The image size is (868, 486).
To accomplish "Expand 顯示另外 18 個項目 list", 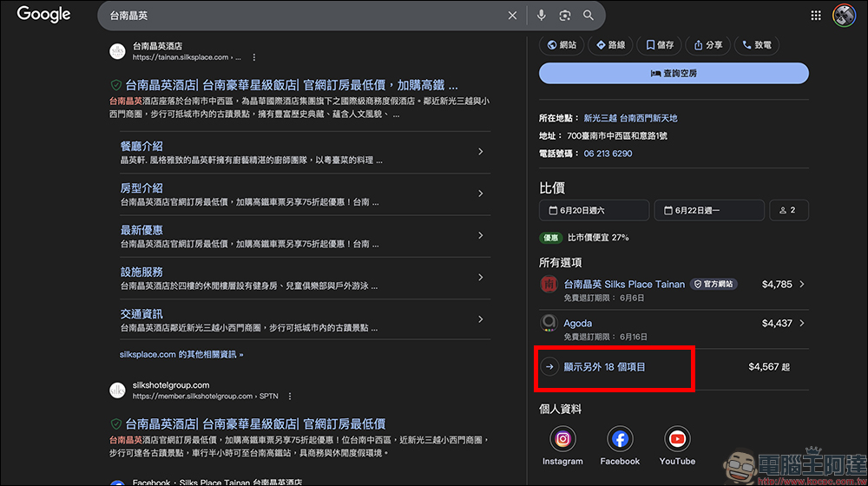I will click(604, 367).
